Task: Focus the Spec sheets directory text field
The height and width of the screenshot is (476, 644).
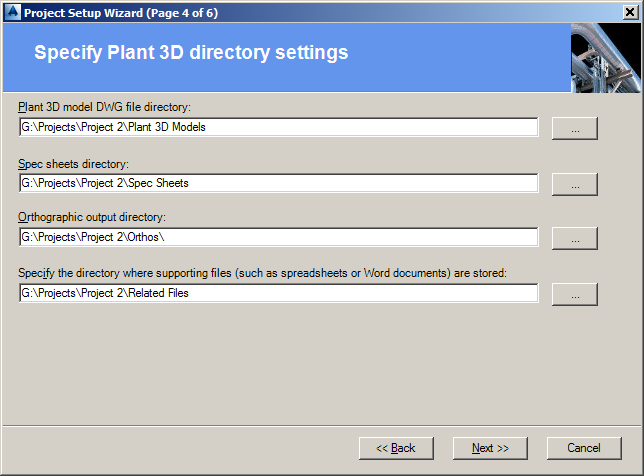Action: 278,183
